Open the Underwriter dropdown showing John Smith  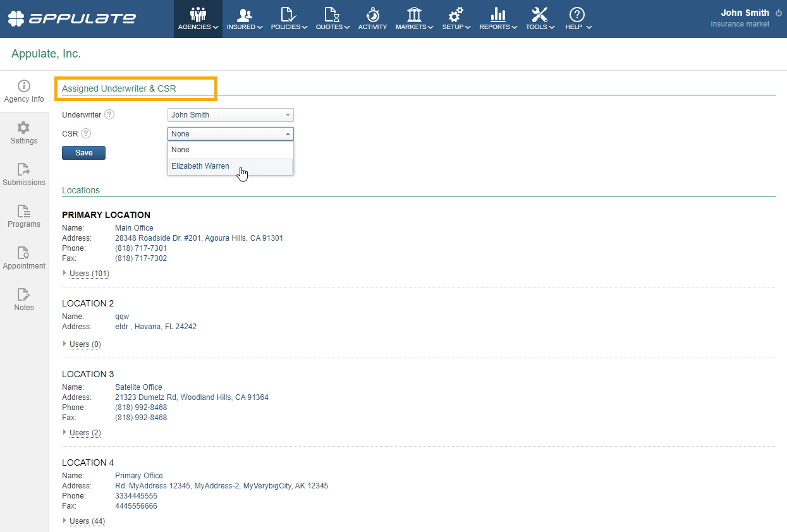click(231, 115)
